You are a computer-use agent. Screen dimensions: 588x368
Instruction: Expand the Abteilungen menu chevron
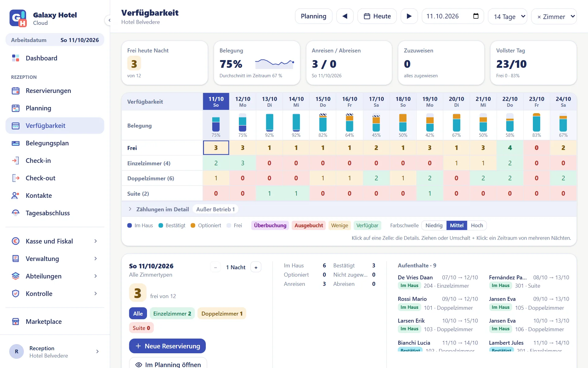(96, 276)
